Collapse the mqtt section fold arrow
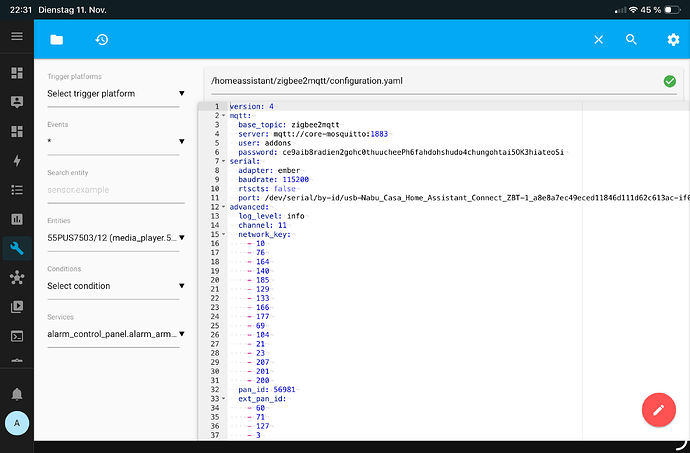This screenshot has height=453, width=690. 224,116
